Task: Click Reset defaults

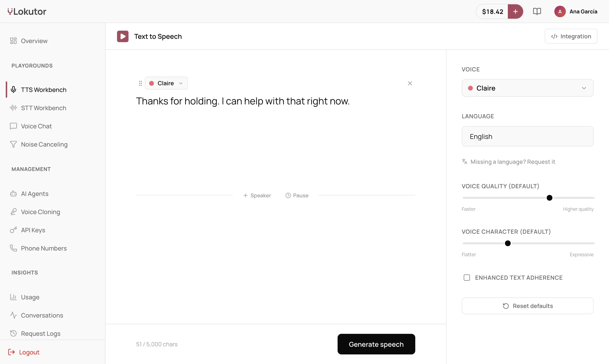Action: 527,306
